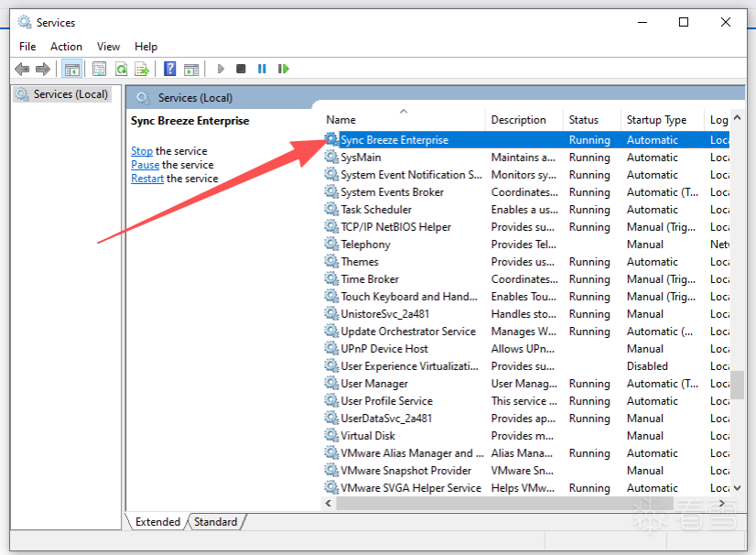The width and height of the screenshot is (756, 555).
Task: Click horizontal scrollbar left arrow
Action: (x=329, y=504)
